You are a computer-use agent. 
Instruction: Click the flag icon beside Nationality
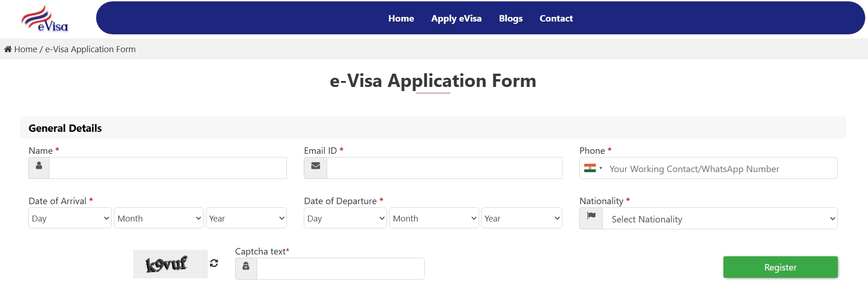(591, 218)
